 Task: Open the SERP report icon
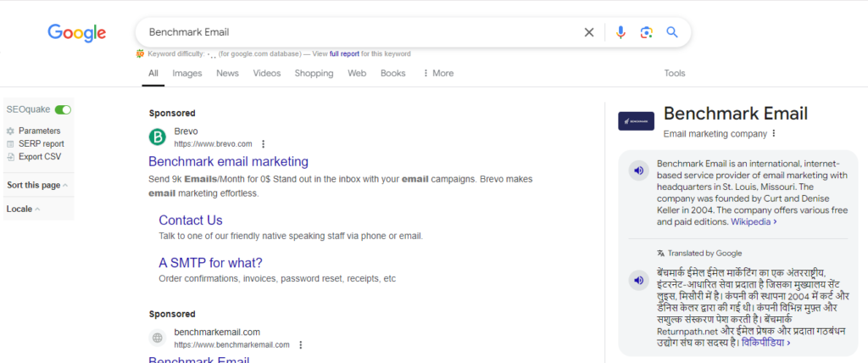coord(10,144)
